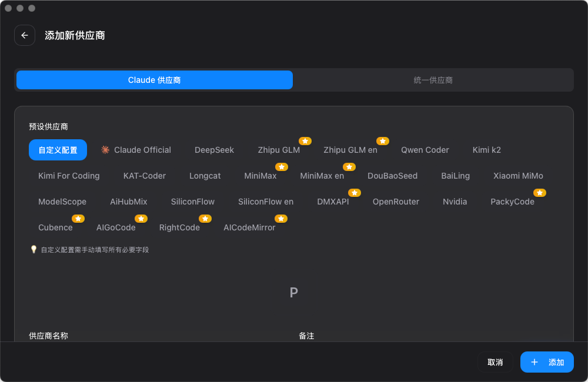
Task: Click hint text 自定义配置需手动填写所有必要字段
Action: (x=95, y=250)
